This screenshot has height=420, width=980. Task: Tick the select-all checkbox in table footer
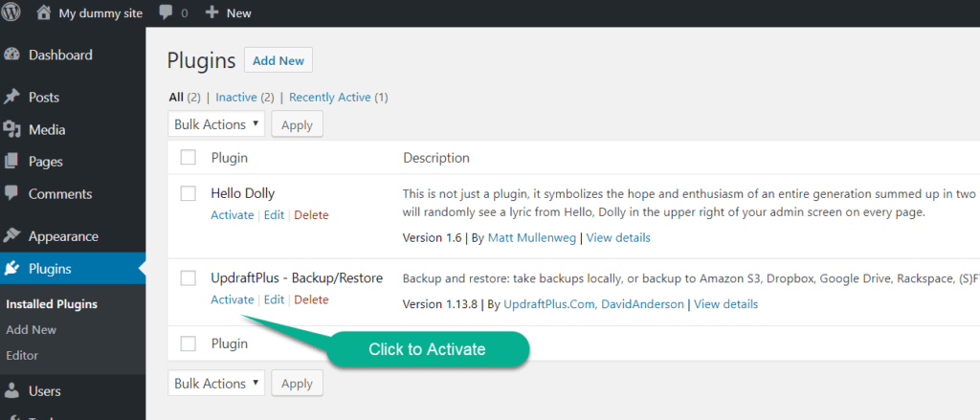tap(189, 343)
